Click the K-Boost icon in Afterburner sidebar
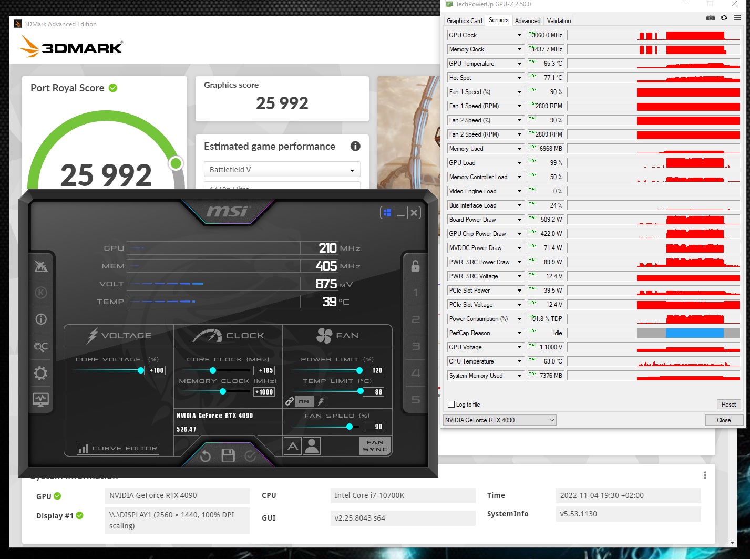 click(41, 293)
